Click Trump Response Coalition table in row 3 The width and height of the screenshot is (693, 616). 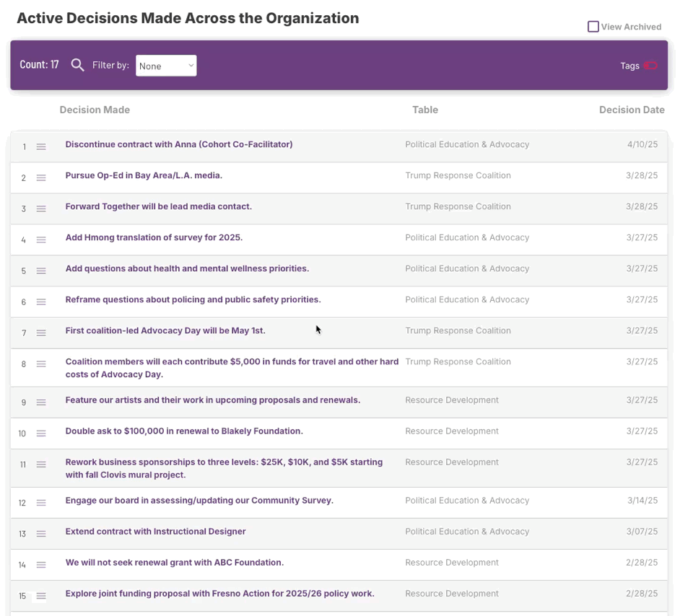point(458,207)
